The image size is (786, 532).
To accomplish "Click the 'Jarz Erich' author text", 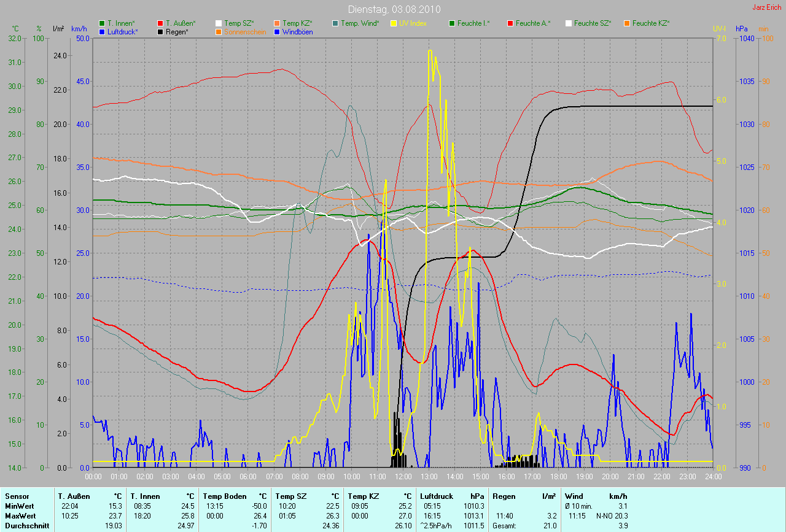I will (768, 7).
